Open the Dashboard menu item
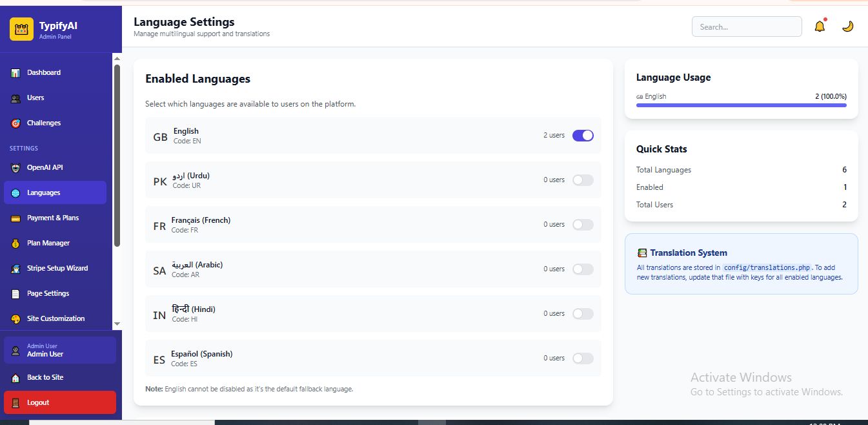Image resolution: width=868 pixels, height=425 pixels. click(55, 73)
